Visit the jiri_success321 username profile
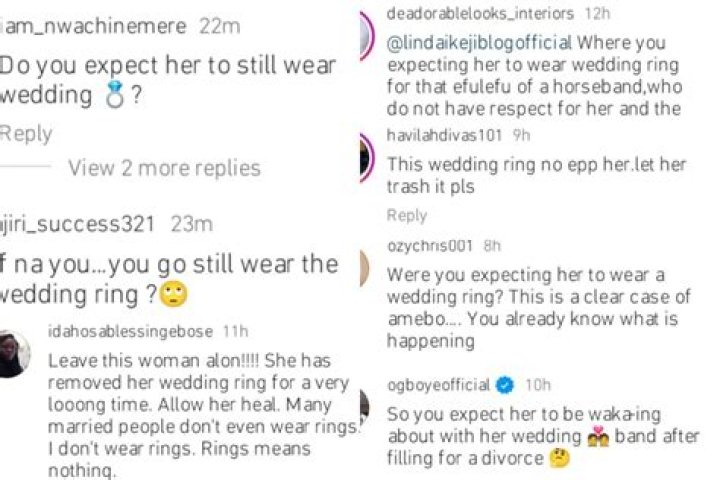The image size is (720, 480). coord(77,224)
